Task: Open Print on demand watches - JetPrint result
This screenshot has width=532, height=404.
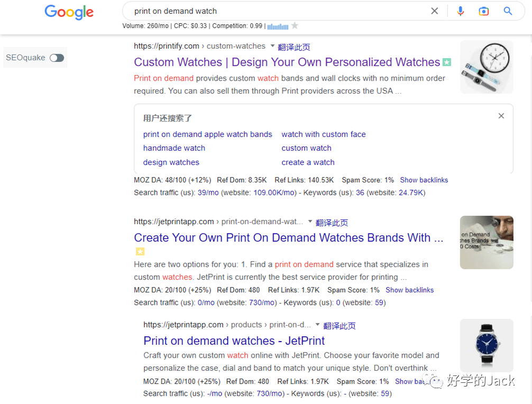Action: (234, 341)
